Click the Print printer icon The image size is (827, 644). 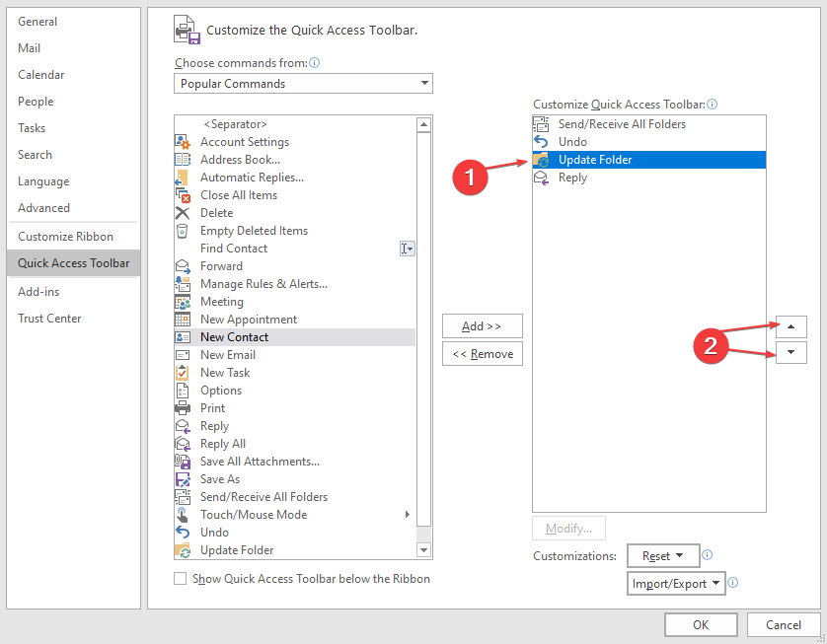point(183,408)
